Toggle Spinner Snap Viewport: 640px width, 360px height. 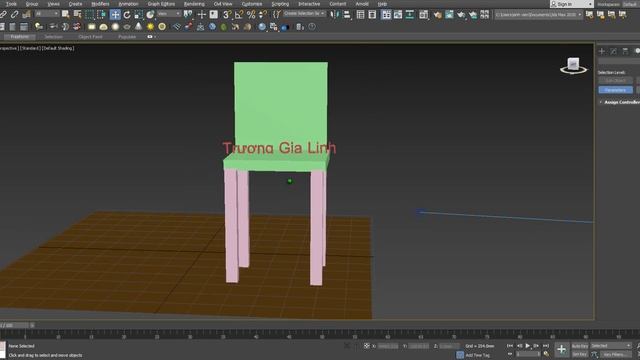[263, 15]
